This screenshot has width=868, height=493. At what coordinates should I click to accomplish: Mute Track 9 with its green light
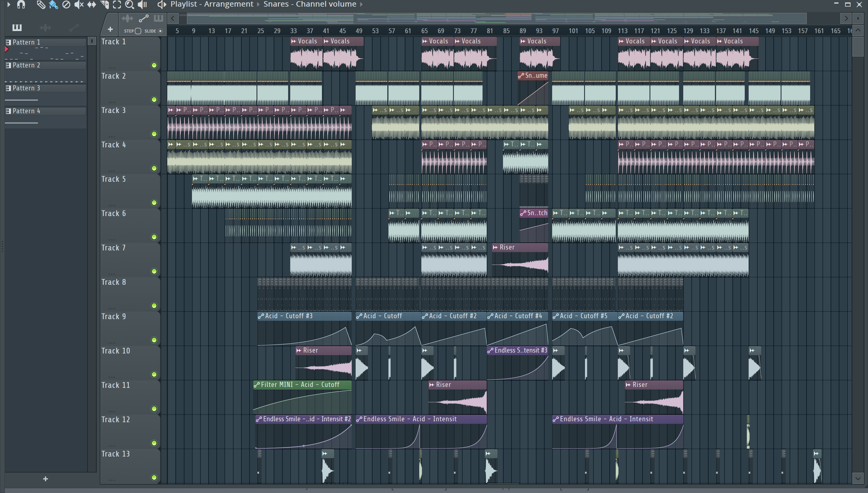point(154,340)
